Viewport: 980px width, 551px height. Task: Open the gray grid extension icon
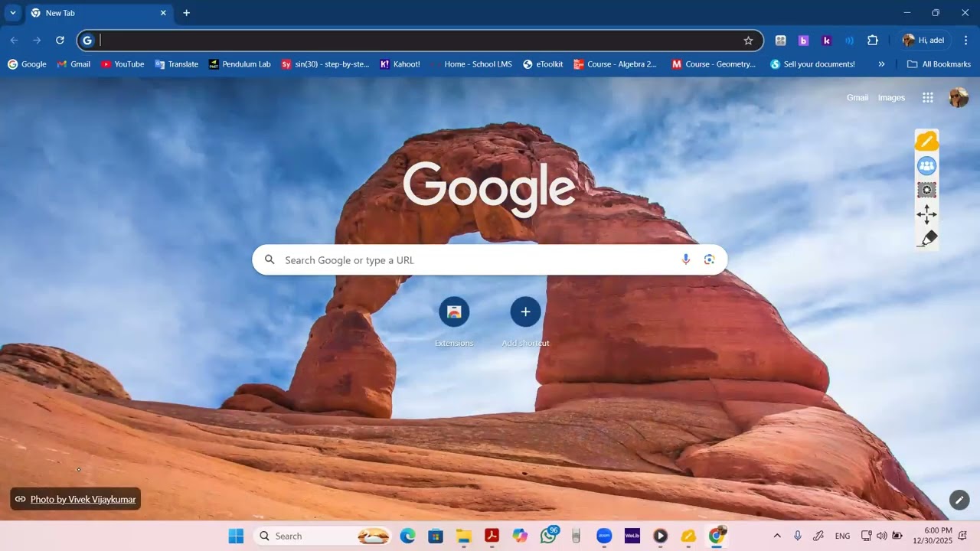780,41
